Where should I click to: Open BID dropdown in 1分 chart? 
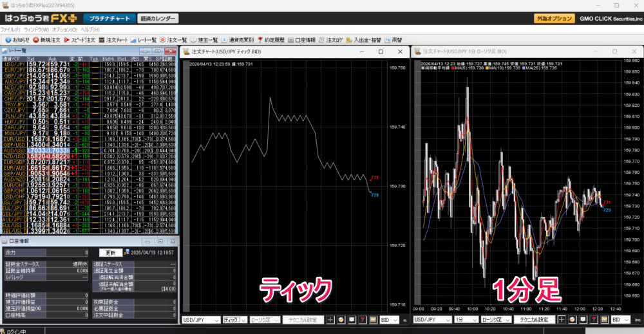click(x=621, y=320)
